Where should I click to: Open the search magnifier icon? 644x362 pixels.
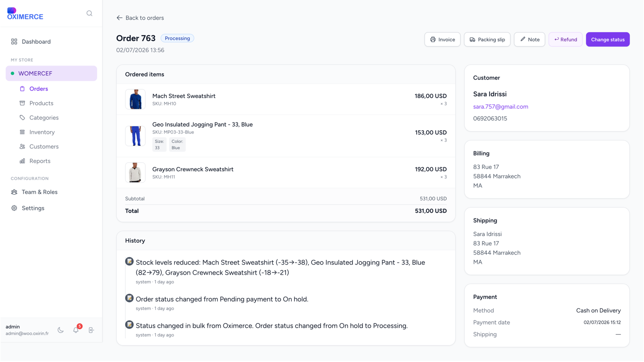[x=89, y=13]
